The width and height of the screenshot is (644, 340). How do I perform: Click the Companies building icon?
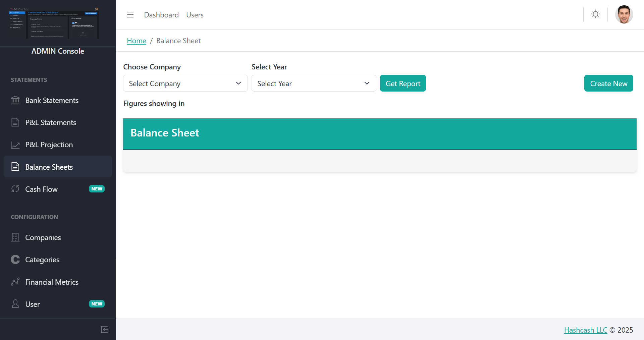point(15,237)
